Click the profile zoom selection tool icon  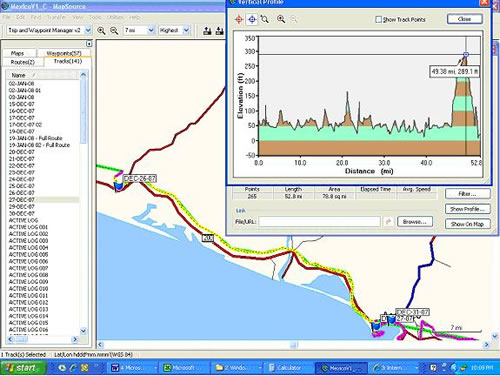(x=265, y=19)
